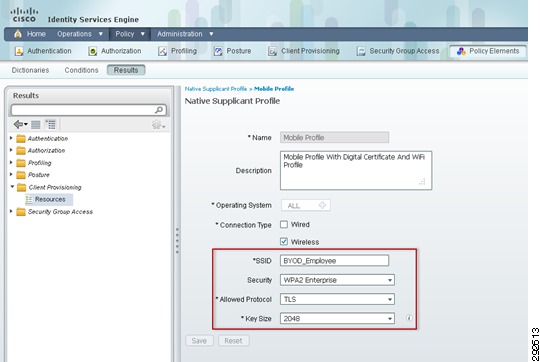Click the Results panel search field

(x=89, y=110)
